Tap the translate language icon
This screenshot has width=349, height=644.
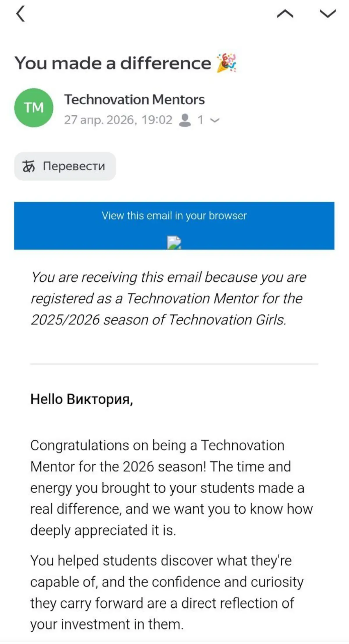pyautogui.click(x=29, y=166)
